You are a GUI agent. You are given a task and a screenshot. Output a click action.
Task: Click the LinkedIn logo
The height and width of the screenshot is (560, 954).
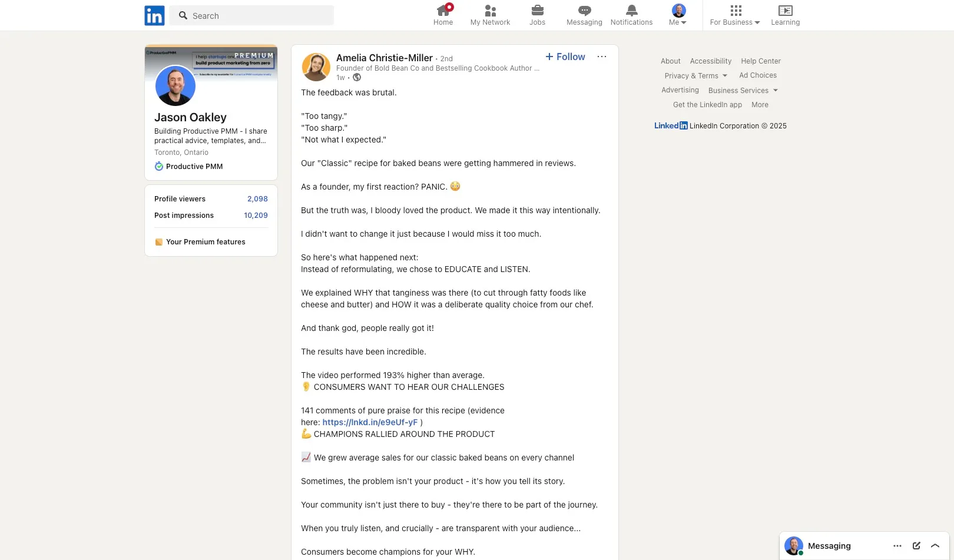coord(154,15)
